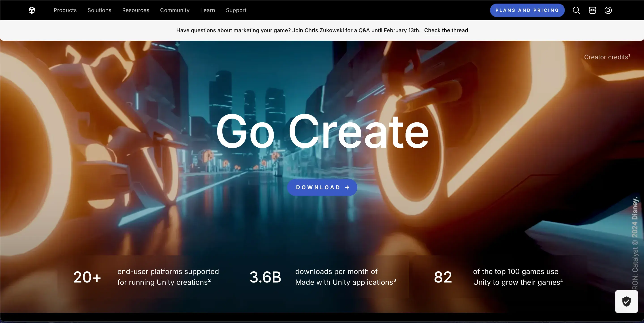Click the Plans and Pricing button
This screenshot has height=323, width=644.
tap(527, 10)
